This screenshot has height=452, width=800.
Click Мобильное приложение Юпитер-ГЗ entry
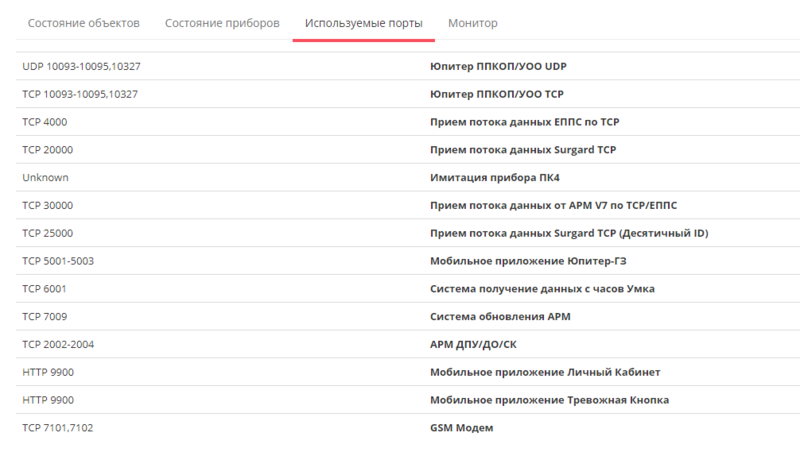(x=528, y=261)
